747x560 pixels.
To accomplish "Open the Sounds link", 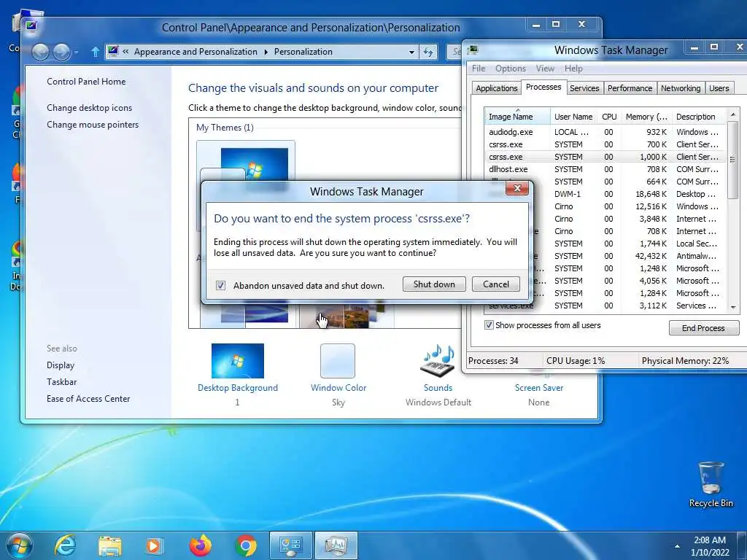I will [438, 388].
